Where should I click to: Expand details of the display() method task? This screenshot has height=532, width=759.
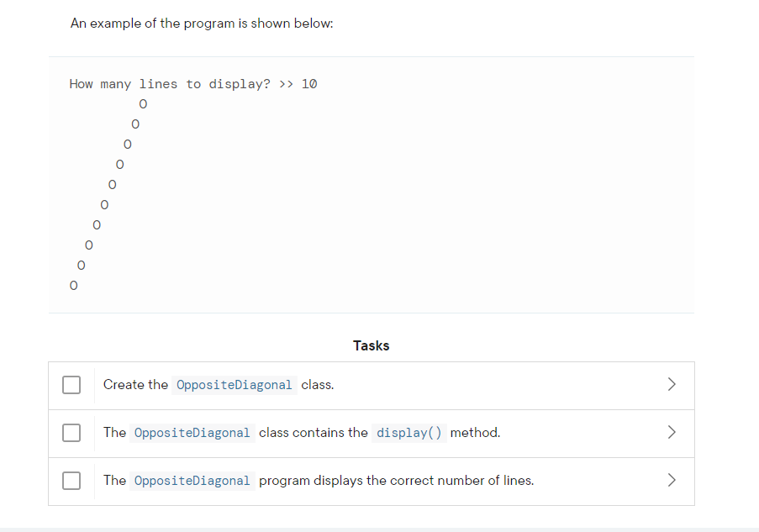(671, 431)
